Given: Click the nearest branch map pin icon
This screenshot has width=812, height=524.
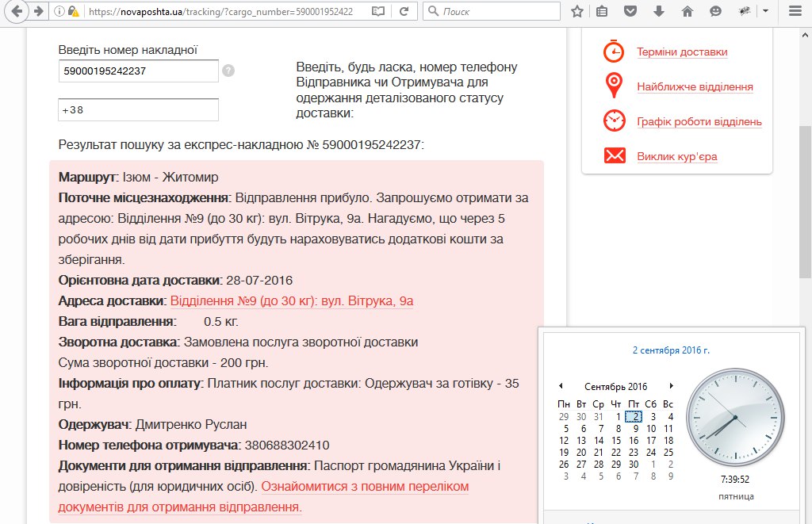Looking at the screenshot, I should pyautogui.click(x=614, y=86).
